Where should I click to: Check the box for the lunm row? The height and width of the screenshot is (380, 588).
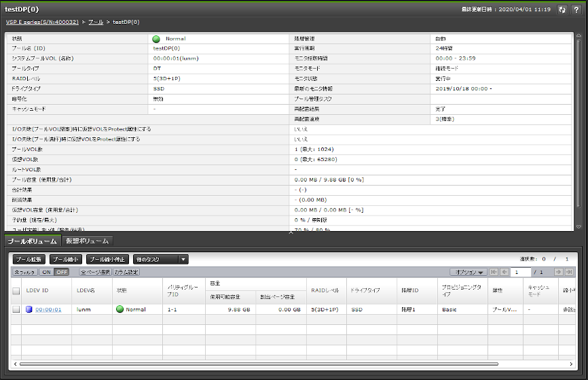16,309
